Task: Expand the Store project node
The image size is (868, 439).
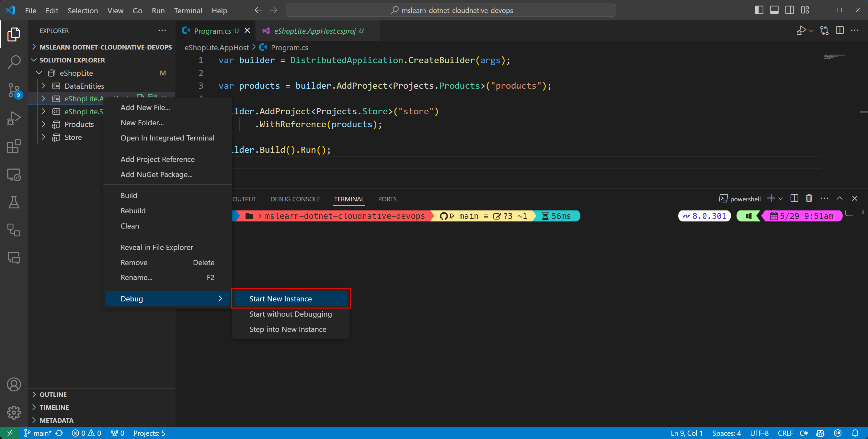Action: [x=43, y=137]
